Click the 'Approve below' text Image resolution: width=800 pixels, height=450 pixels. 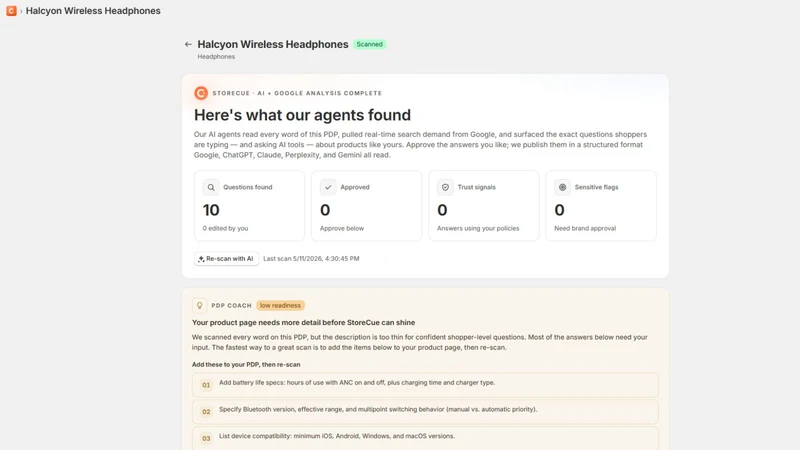pos(342,228)
